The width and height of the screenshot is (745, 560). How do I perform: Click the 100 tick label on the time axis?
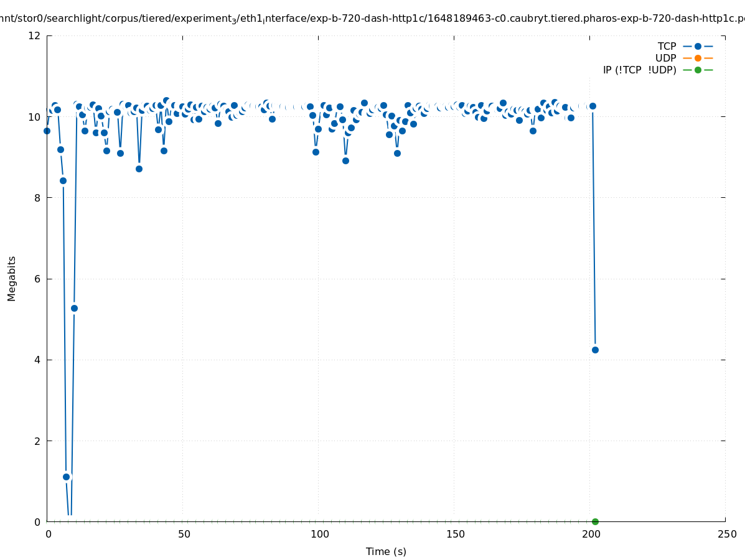pyautogui.click(x=319, y=534)
